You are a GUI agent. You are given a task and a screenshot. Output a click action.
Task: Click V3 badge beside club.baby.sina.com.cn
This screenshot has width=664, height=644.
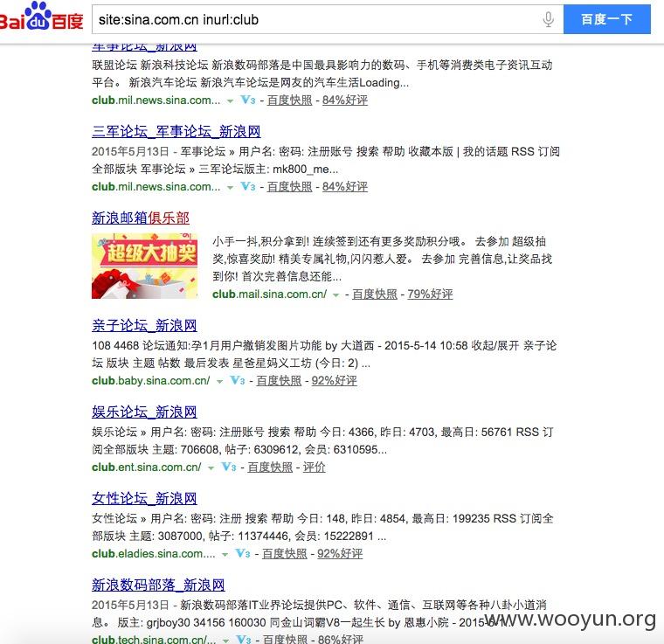[238, 380]
